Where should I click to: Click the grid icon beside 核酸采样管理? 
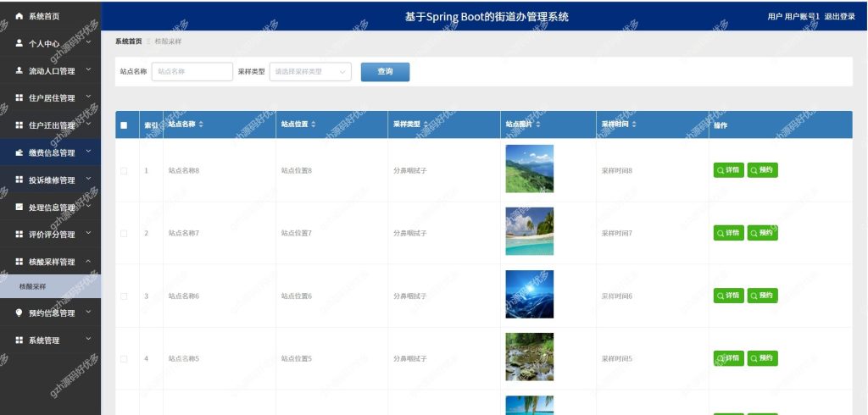click(19, 262)
